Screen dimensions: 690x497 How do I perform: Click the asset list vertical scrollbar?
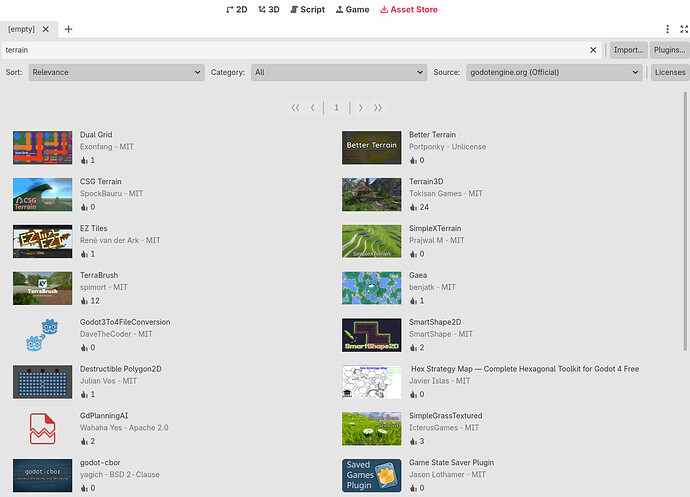[685, 221]
